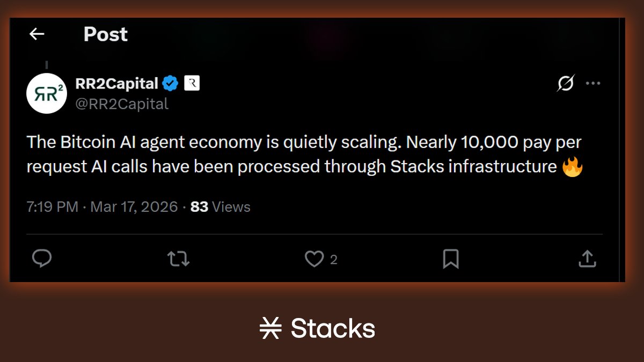644x362 pixels.
Task: Click the blue verified checkmark badge
Action: point(171,84)
